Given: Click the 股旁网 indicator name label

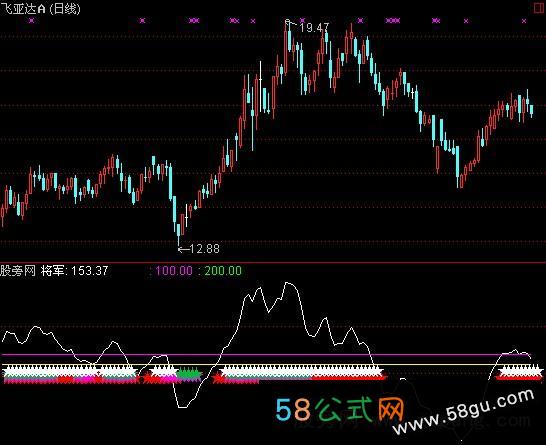Looking at the screenshot, I should point(18,271).
